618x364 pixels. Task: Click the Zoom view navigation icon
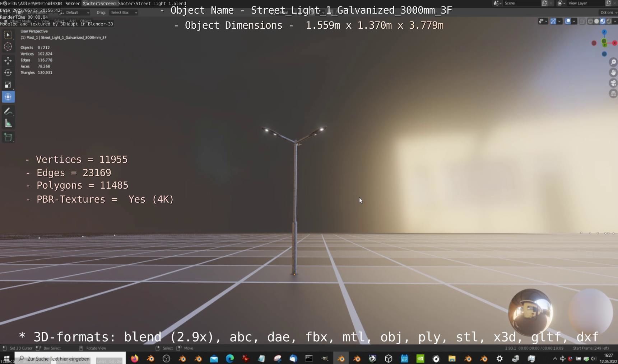click(x=613, y=62)
